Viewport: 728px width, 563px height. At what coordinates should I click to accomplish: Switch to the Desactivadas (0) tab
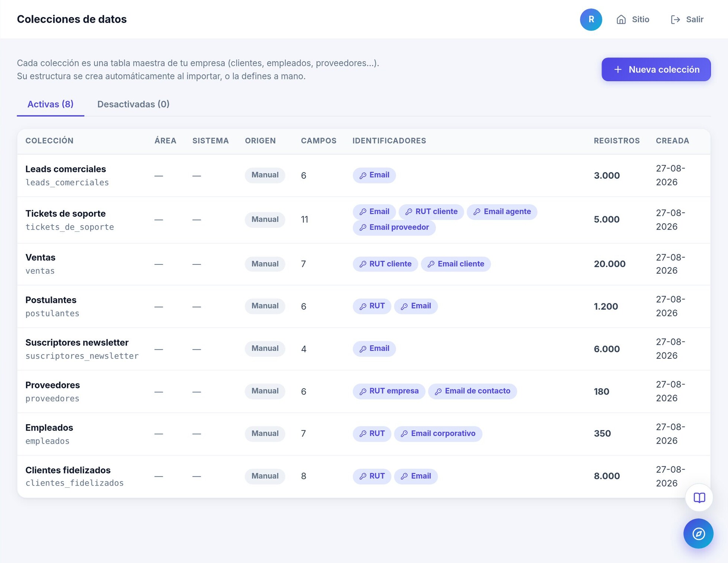coord(133,104)
